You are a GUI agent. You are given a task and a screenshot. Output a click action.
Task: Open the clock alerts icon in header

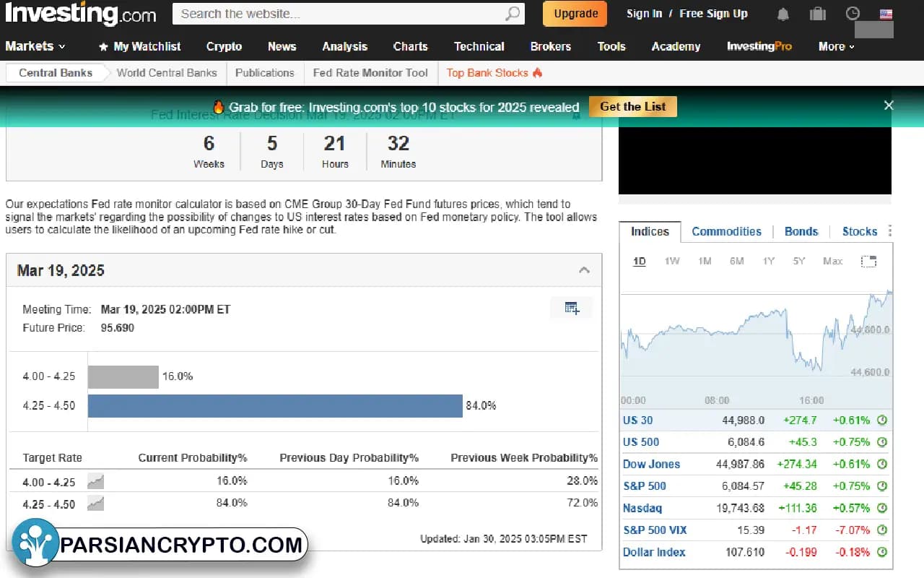pyautogui.click(x=853, y=14)
